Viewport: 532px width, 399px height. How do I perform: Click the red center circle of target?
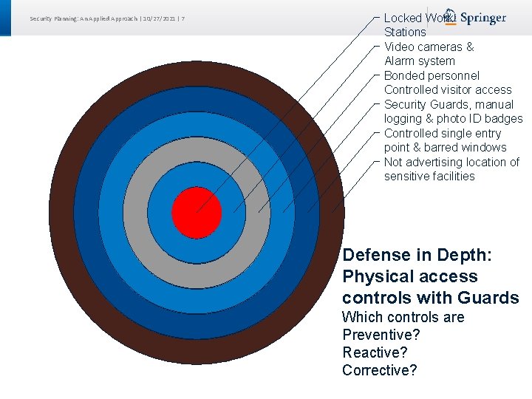[x=197, y=213]
